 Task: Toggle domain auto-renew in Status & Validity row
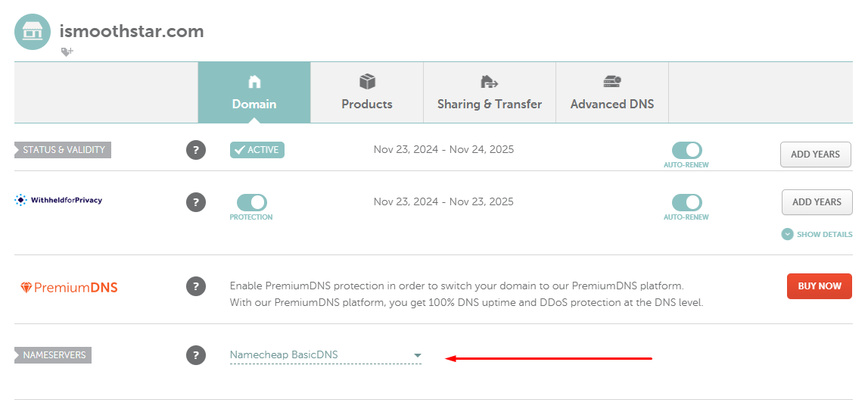pos(686,150)
